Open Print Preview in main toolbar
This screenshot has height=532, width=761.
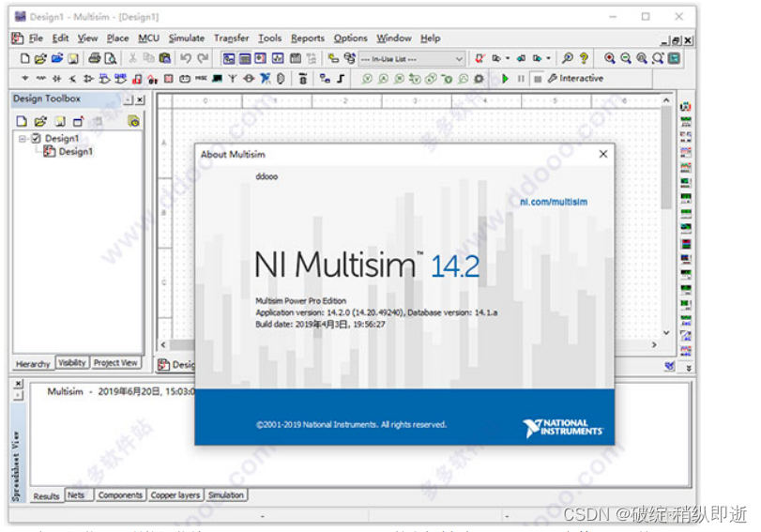[x=111, y=59]
